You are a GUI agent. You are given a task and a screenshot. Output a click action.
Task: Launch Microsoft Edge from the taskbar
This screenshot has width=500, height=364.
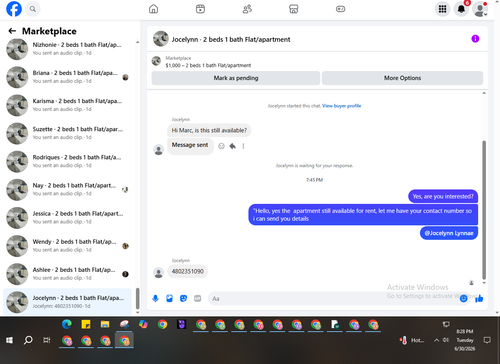pyautogui.click(x=67, y=324)
